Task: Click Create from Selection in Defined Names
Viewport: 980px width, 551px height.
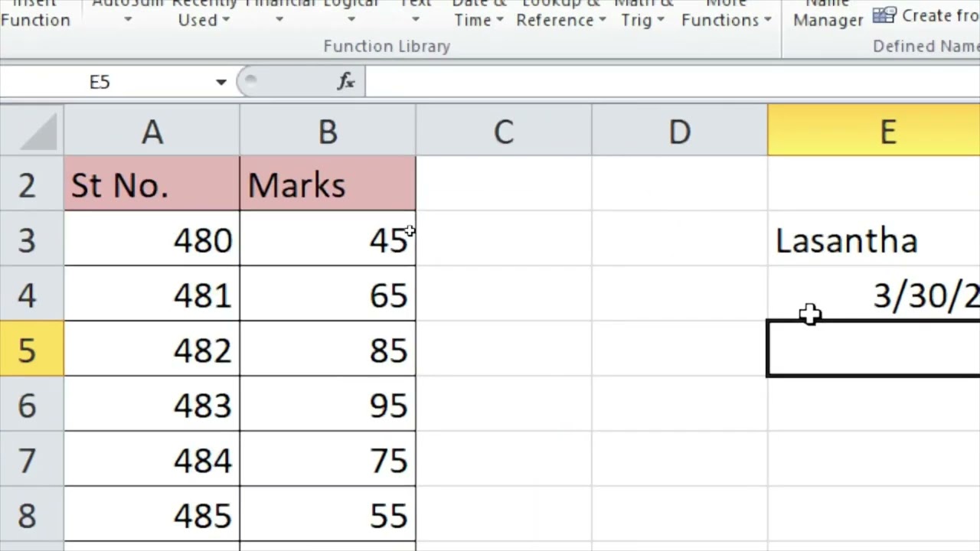Action: click(x=926, y=15)
